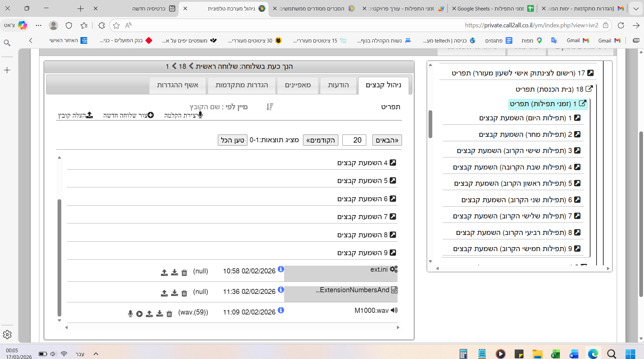Show info for the ext.ini file
The height and width of the screenshot is (359, 644).
281,269
